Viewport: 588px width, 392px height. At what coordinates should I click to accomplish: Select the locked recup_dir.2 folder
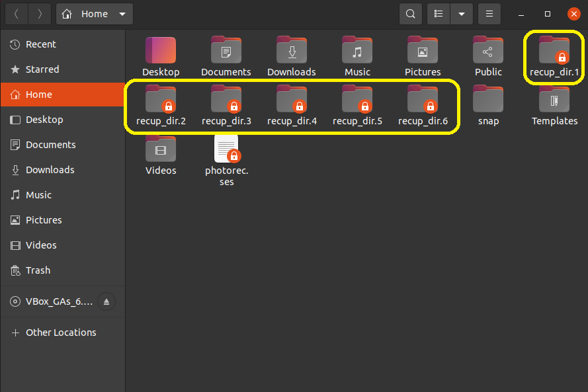(x=161, y=99)
